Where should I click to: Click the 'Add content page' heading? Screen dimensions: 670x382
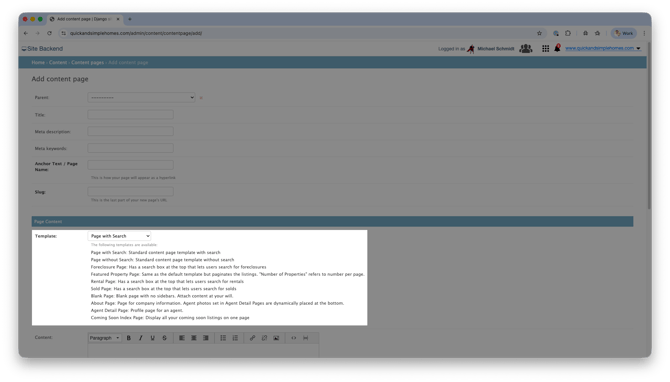(x=60, y=79)
